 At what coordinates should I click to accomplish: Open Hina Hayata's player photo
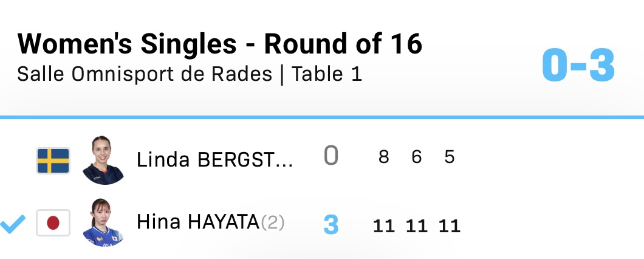[103, 223]
